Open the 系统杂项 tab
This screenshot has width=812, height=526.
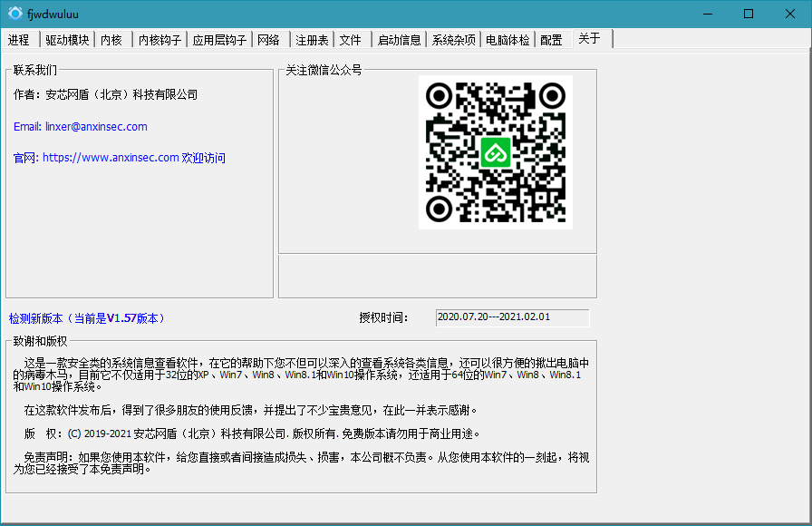tap(453, 39)
